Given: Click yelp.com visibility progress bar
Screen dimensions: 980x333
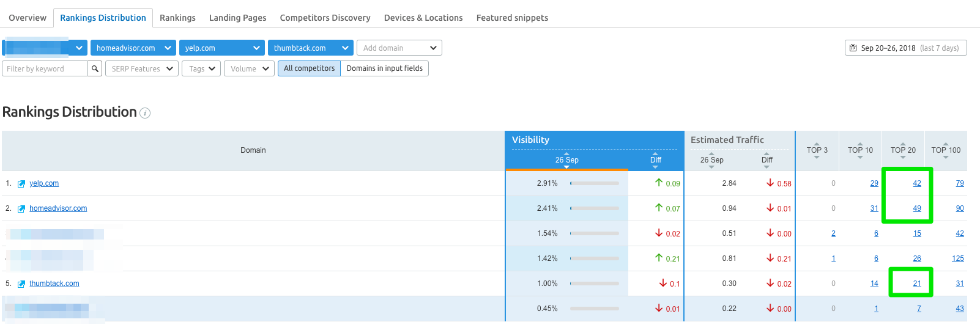Looking at the screenshot, I should click(x=595, y=183).
